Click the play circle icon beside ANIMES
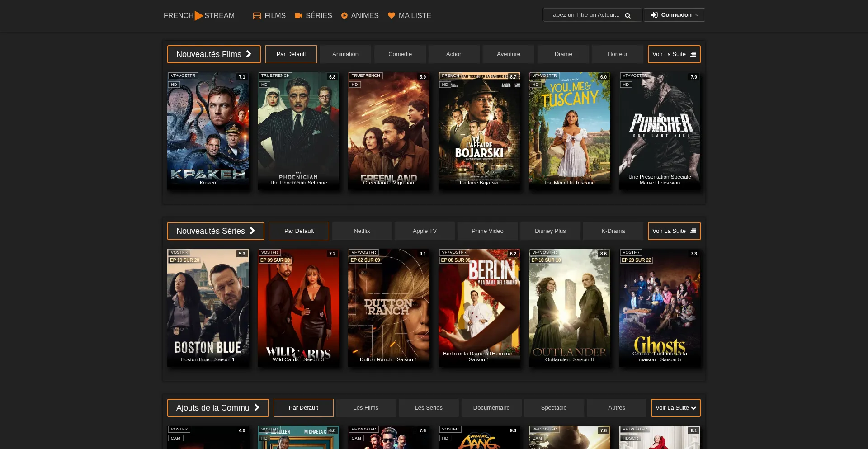Screen dimensions: 868x449 coord(344,16)
